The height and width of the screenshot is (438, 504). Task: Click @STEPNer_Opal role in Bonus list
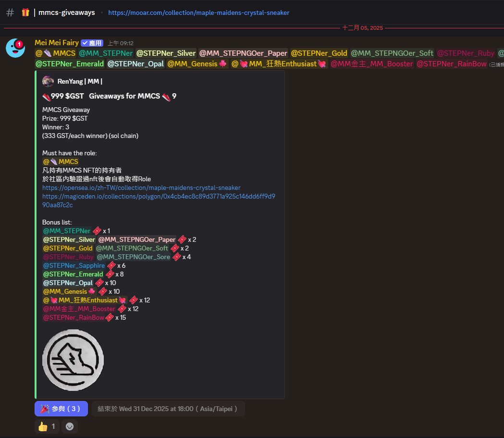point(68,283)
